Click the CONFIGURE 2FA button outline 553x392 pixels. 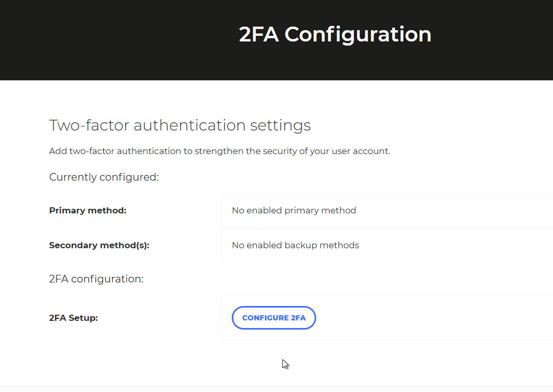(x=274, y=307)
